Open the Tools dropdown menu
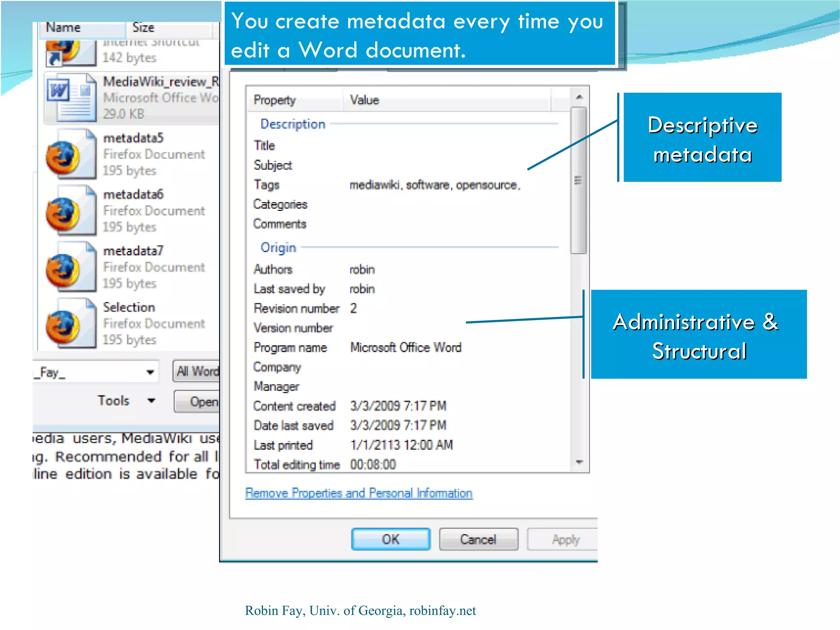The height and width of the screenshot is (630, 840). coord(126,401)
